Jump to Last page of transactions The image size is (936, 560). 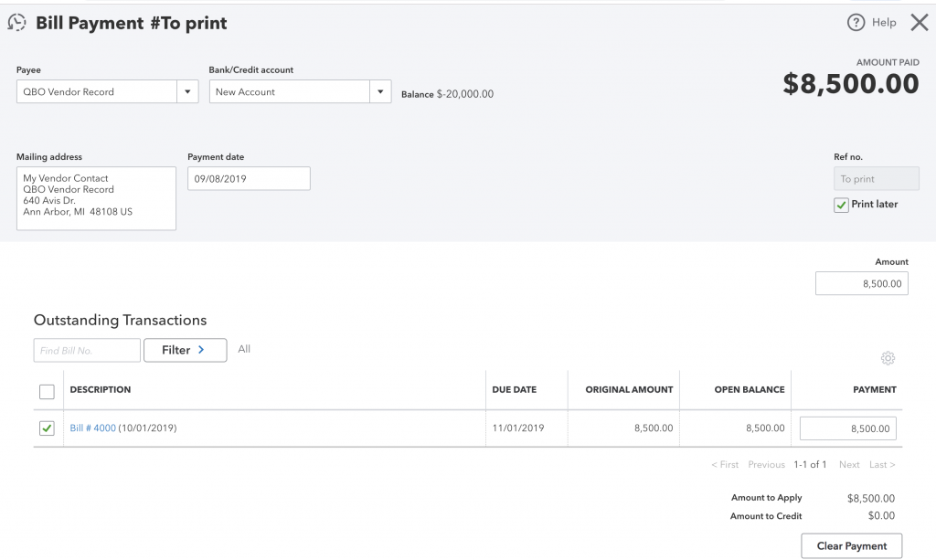point(881,465)
